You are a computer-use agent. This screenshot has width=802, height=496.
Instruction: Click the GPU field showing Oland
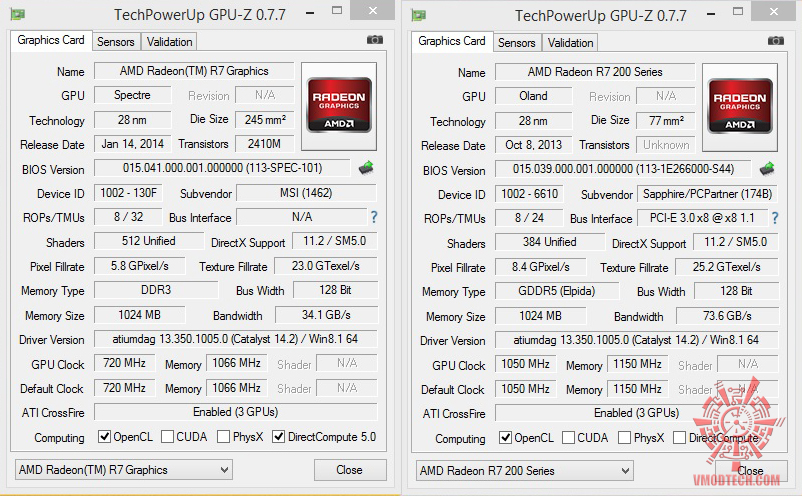tap(533, 96)
